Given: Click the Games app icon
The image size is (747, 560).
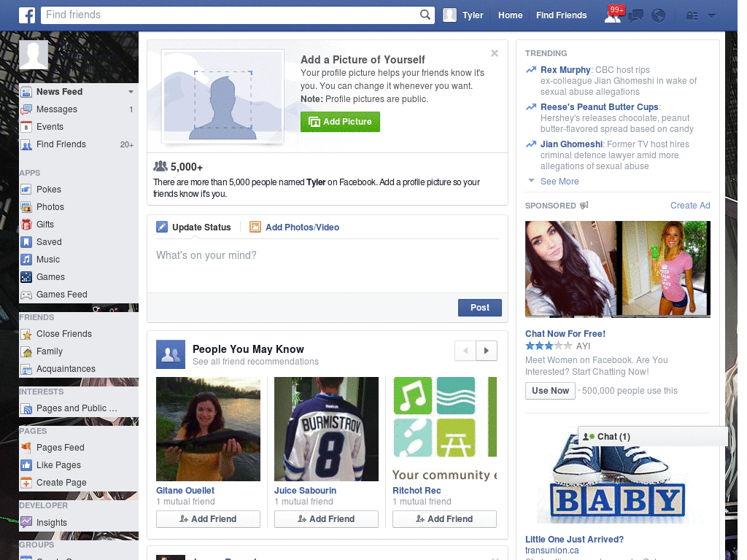Looking at the screenshot, I should (x=26, y=276).
